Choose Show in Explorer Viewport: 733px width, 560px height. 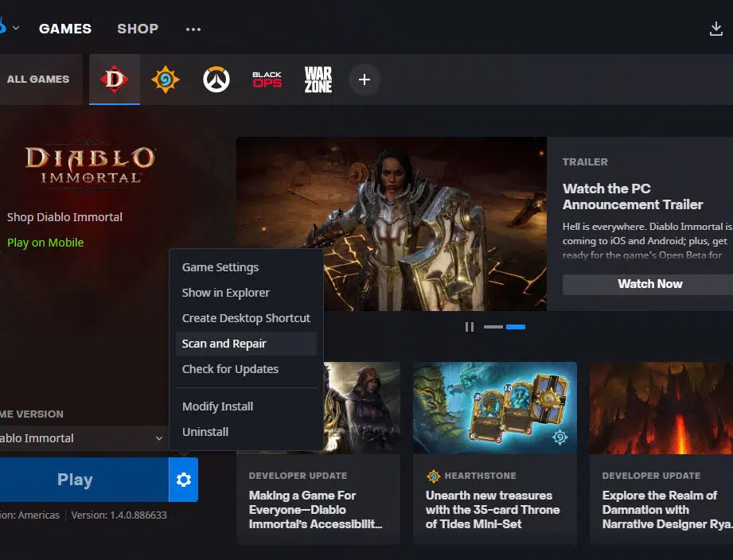(x=247, y=293)
